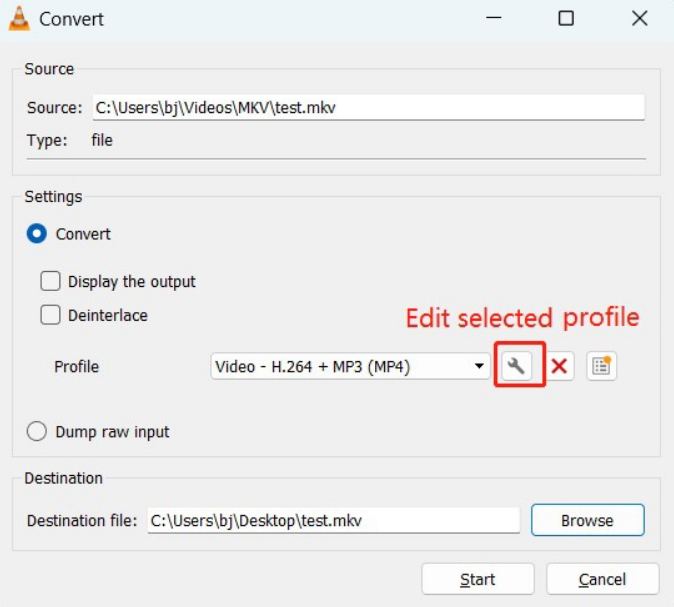Close the Convert window
The width and height of the screenshot is (674, 607).
pos(640,18)
